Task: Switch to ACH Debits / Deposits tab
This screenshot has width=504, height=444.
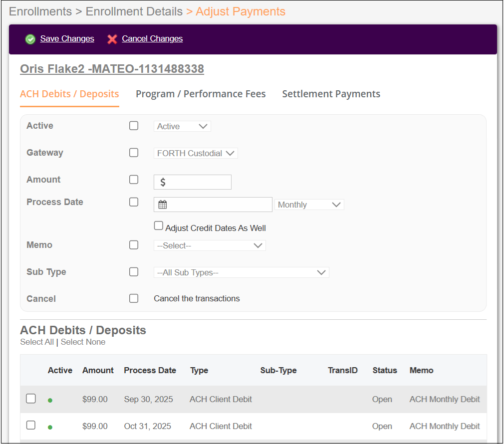Action: 69,94
